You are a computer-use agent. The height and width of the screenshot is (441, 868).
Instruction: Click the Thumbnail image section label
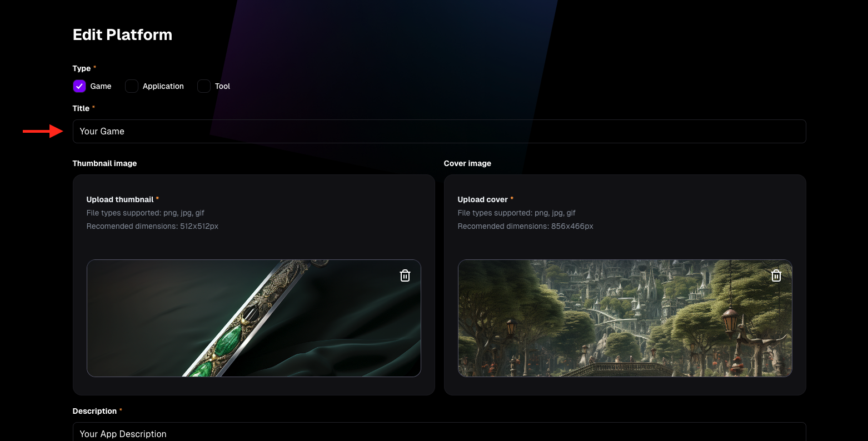pos(104,163)
